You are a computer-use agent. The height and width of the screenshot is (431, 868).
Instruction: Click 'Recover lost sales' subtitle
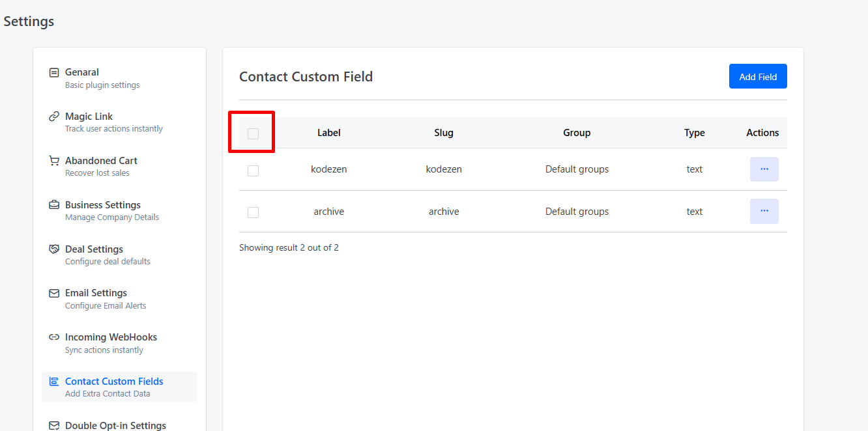(97, 173)
